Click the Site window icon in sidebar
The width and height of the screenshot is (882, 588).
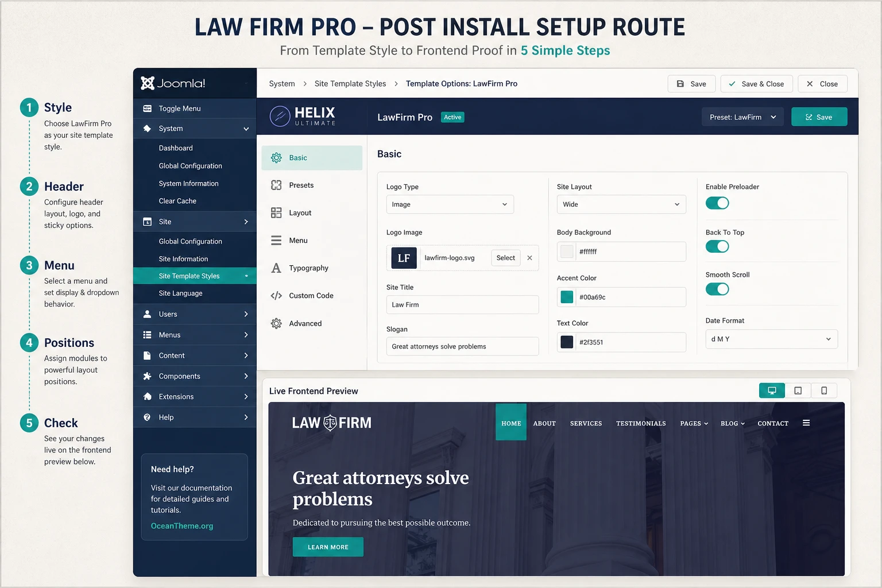148,222
